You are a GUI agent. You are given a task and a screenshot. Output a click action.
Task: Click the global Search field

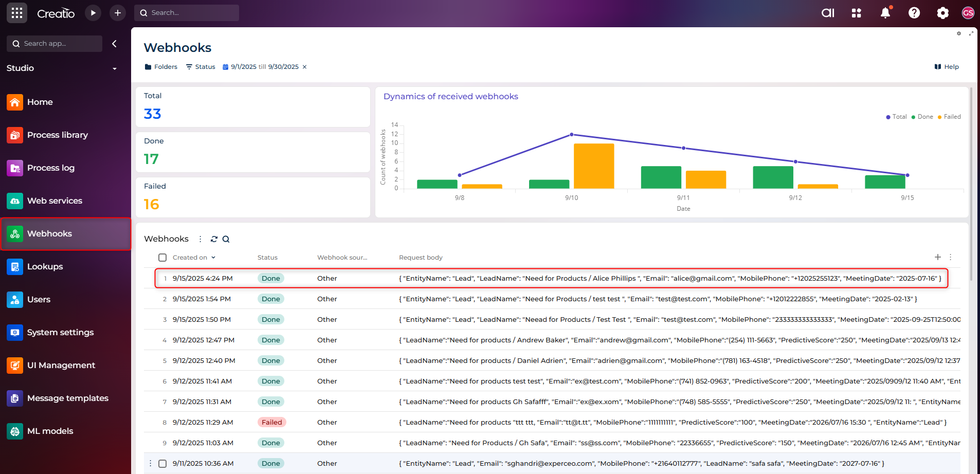pos(186,13)
